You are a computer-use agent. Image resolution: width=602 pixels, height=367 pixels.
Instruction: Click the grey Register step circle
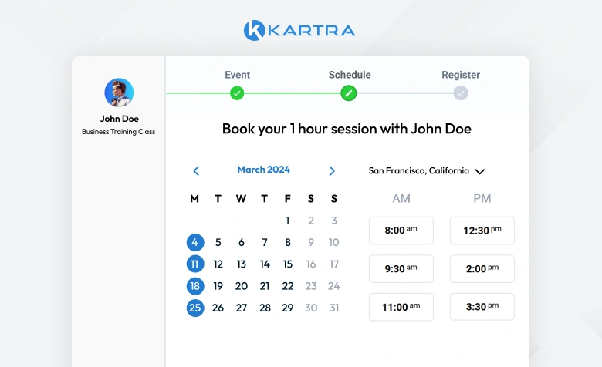[461, 93]
